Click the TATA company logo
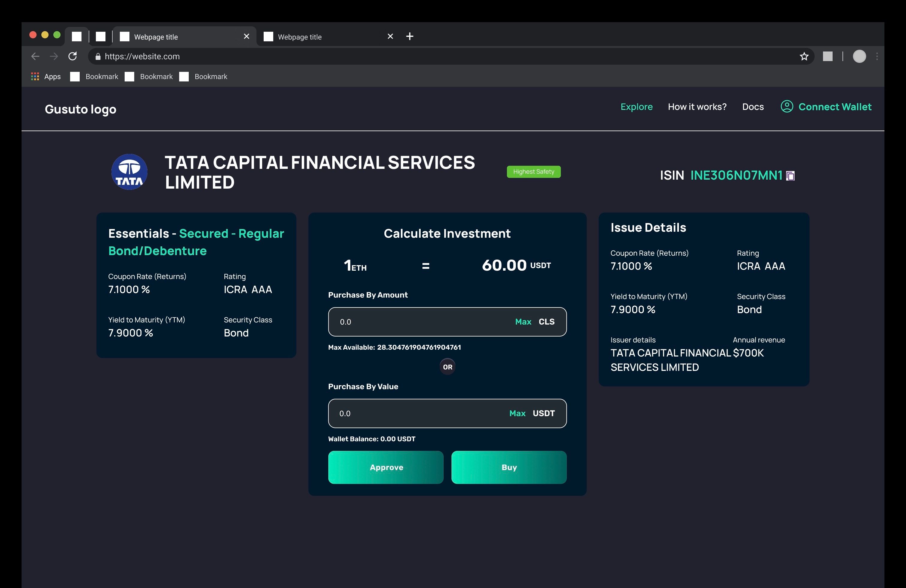Viewport: 906px width, 588px height. click(x=129, y=172)
